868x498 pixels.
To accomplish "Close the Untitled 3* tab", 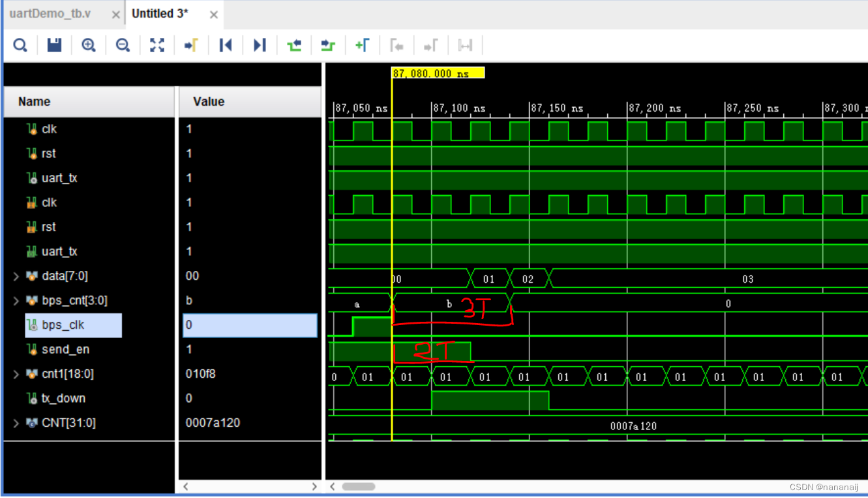I will 213,14.
